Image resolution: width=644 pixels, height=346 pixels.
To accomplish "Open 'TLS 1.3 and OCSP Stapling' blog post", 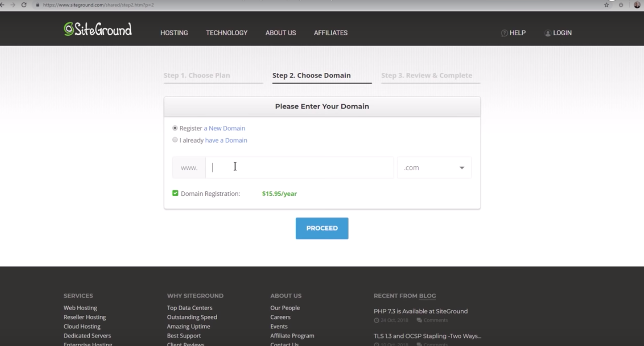I will (x=427, y=336).
